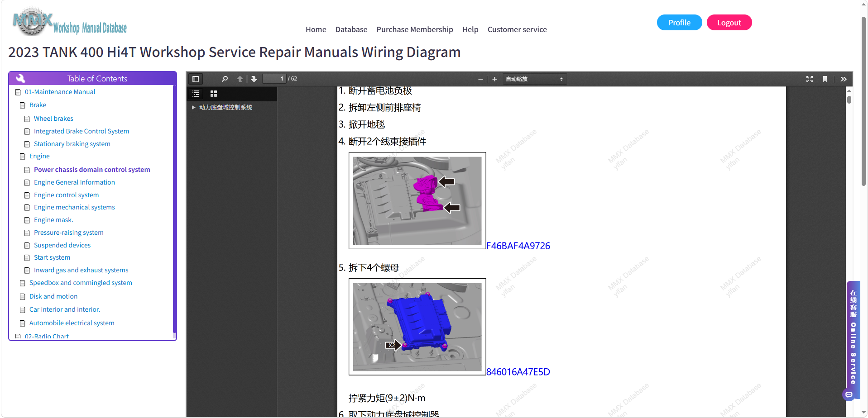The image size is (868, 418).
Task: Select Speedbox and commingled system
Action: tap(81, 283)
